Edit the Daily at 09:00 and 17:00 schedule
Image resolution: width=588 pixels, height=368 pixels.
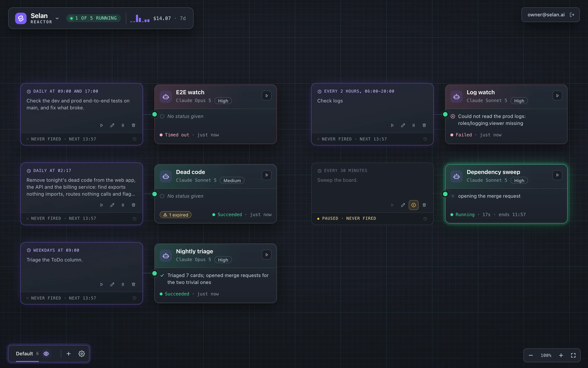[x=112, y=125]
